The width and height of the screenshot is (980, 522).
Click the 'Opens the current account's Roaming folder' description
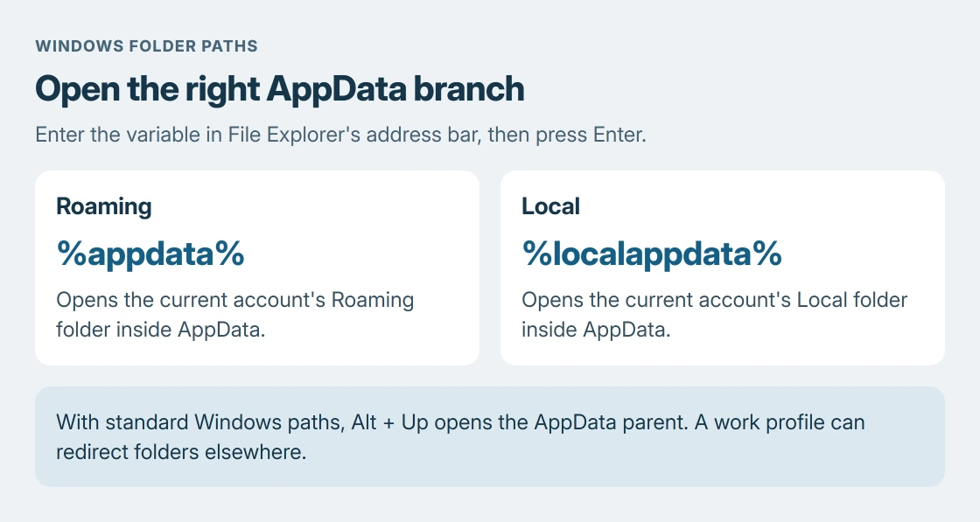(x=235, y=315)
